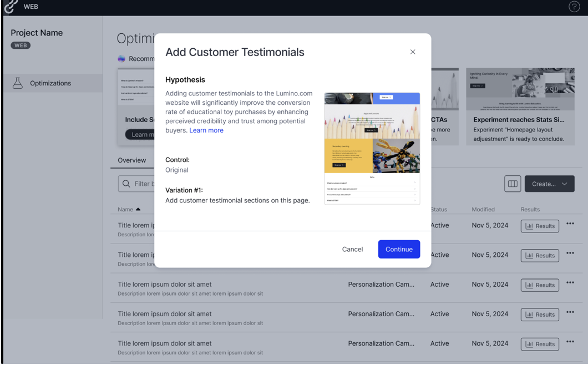588x365 pixels.
Task: Select Optimizations in the sidebar
Action: 50,83
